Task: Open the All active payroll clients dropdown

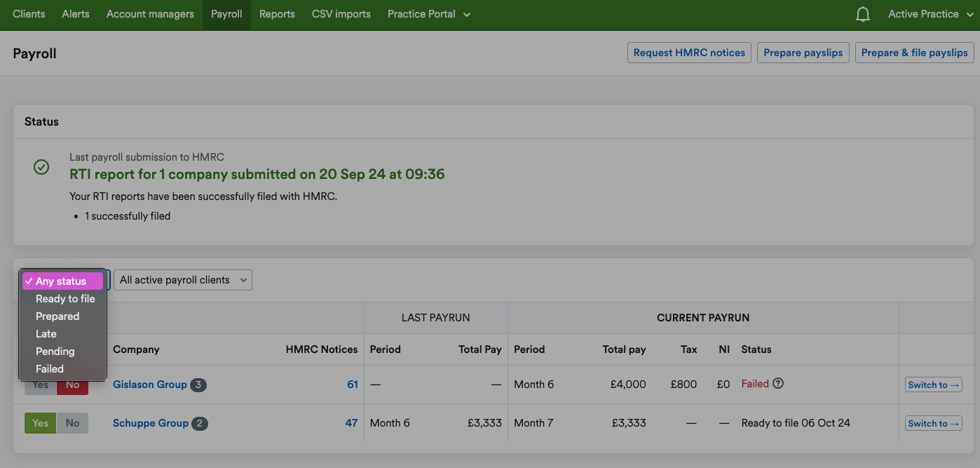Action: [183, 280]
